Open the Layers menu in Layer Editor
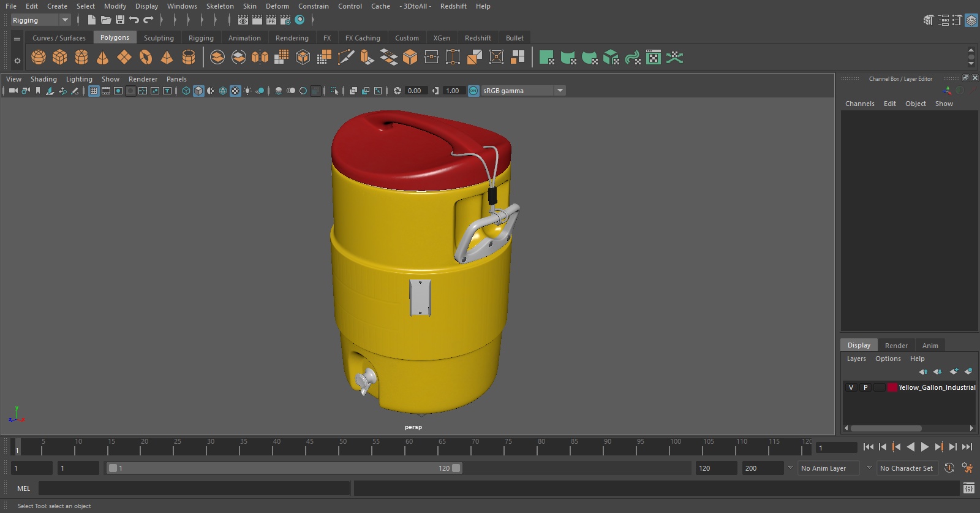This screenshot has width=980, height=513. click(x=856, y=359)
